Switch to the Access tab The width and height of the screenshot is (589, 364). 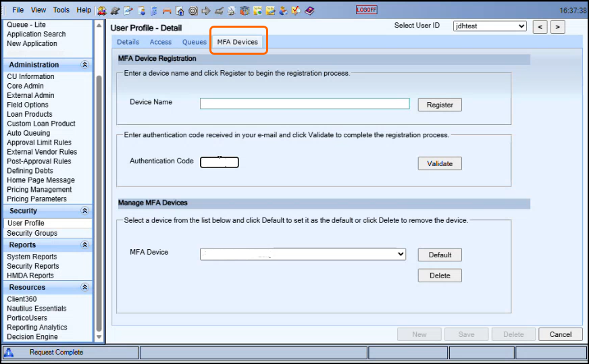[160, 42]
